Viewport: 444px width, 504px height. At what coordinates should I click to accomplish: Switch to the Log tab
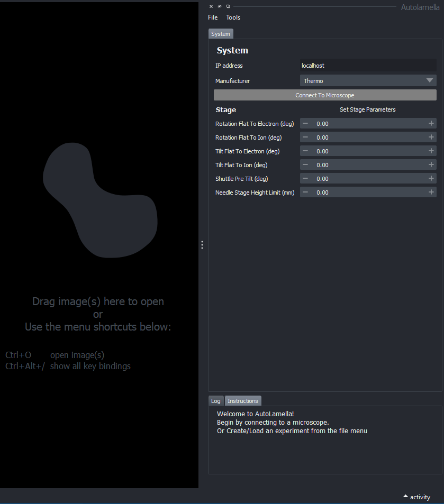[x=215, y=401]
